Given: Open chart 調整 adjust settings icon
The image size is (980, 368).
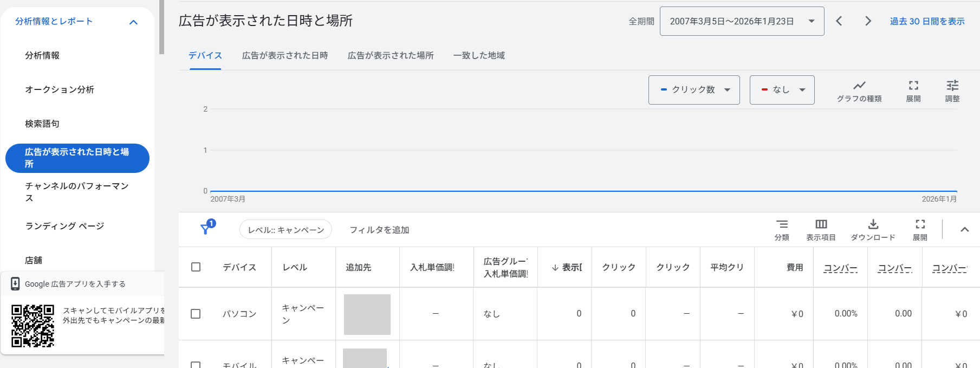Looking at the screenshot, I should [952, 86].
